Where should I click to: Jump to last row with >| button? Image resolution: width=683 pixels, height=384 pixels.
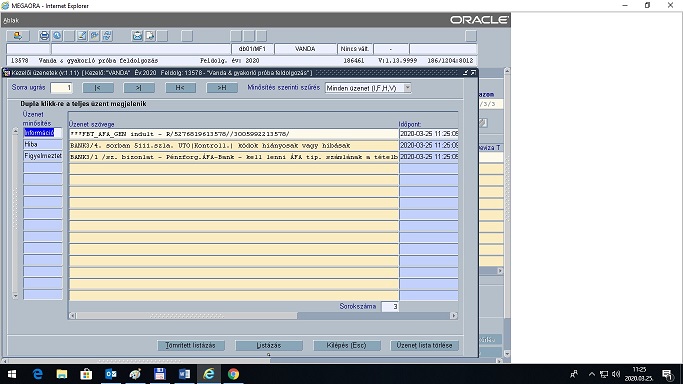click(139, 88)
